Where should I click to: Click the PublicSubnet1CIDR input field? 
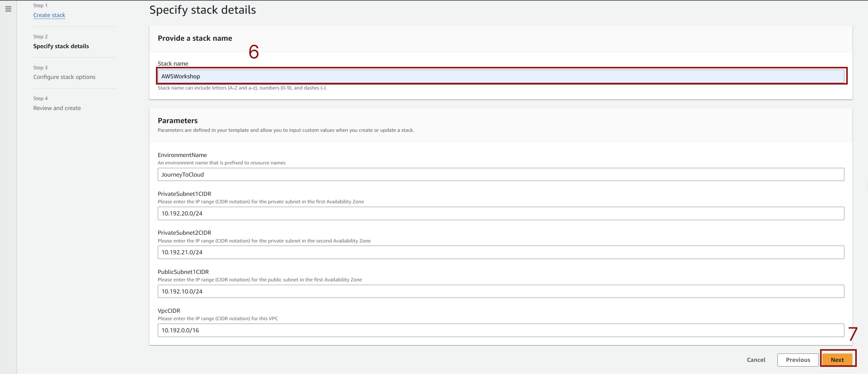coord(501,291)
